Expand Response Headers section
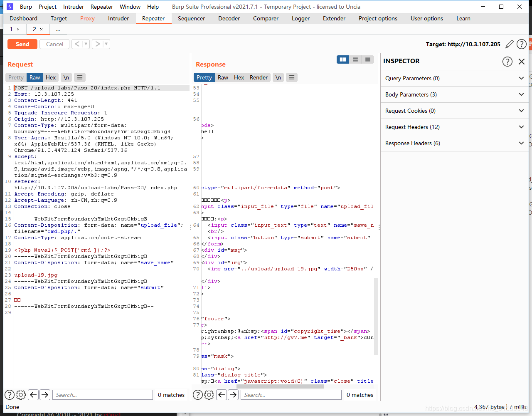The image size is (532, 416). 455,143
